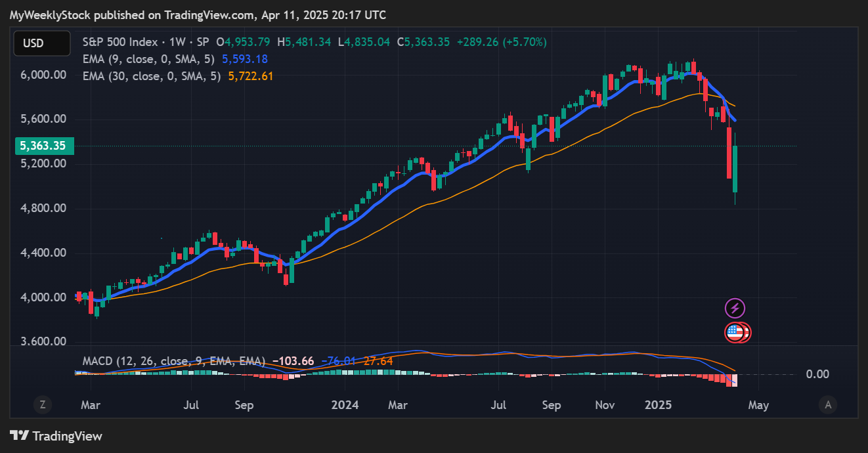Image resolution: width=868 pixels, height=453 pixels.
Task: Click the 6,000.00 price axis label
Action: tap(43, 75)
